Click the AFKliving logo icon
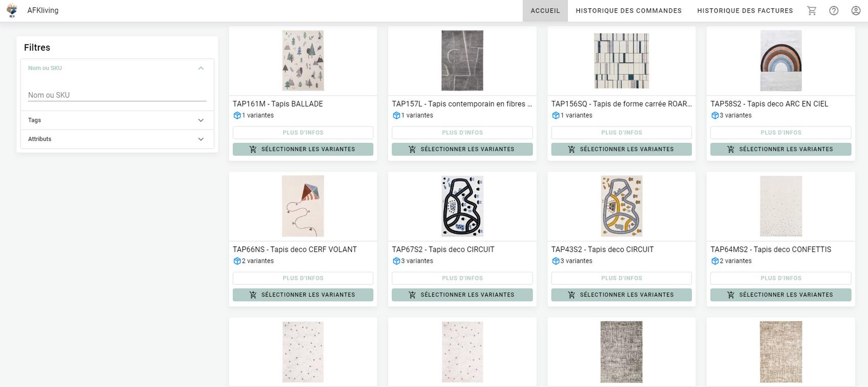 click(x=12, y=10)
